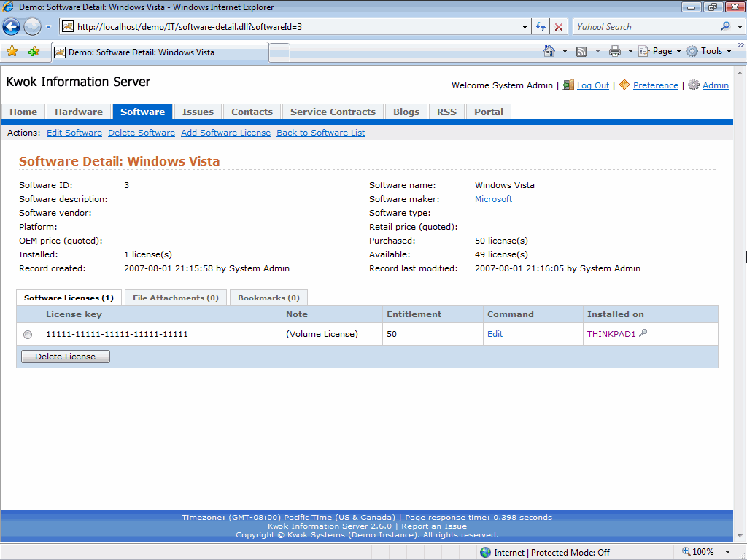The image size is (747, 560).
Task: Click the Admin gear icon
Action: tap(694, 85)
